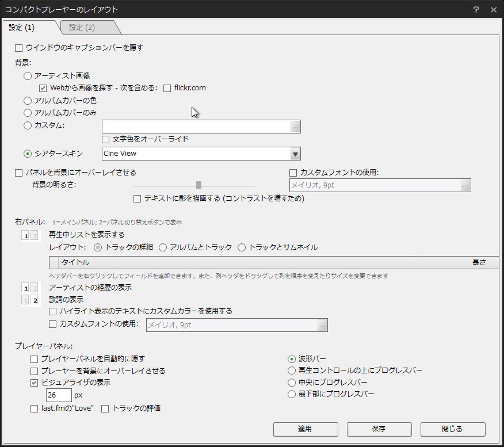
Task: Open the lyrics custom font browse (...) button
Action: point(322,324)
